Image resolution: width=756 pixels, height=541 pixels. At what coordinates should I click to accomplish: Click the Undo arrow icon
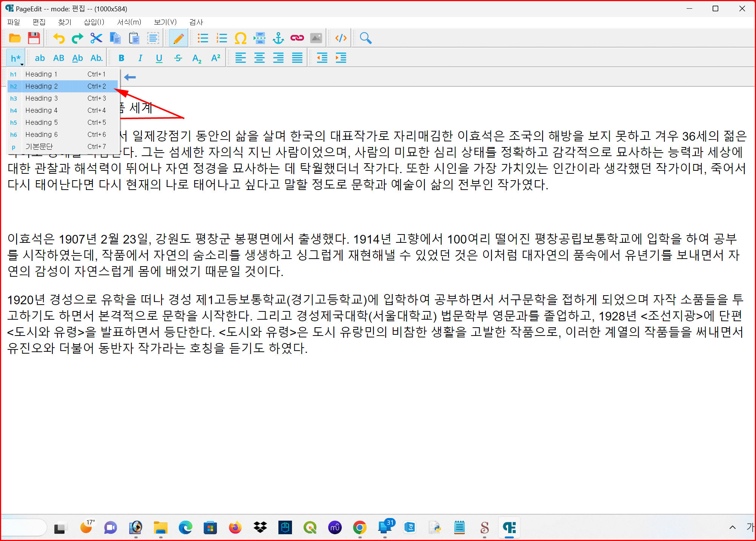tap(58, 38)
